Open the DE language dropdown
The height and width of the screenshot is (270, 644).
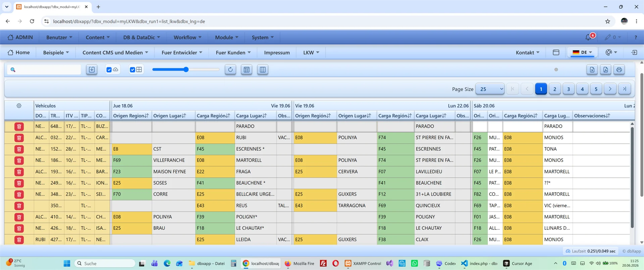[x=582, y=52]
